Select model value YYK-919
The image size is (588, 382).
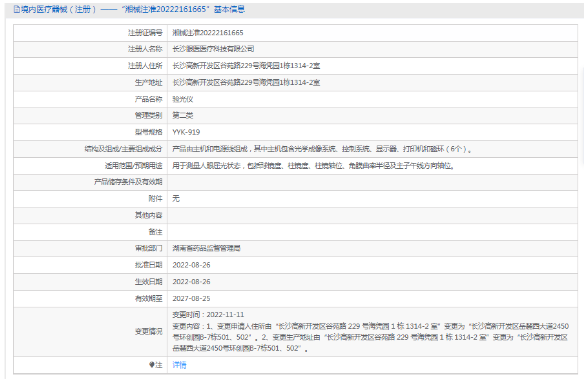click(x=186, y=132)
